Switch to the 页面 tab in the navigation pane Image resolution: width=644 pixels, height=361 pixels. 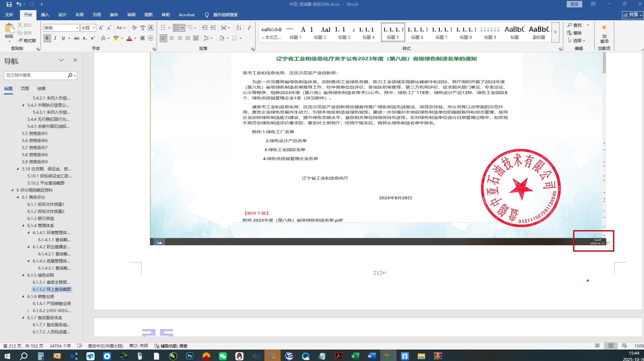coord(25,88)
